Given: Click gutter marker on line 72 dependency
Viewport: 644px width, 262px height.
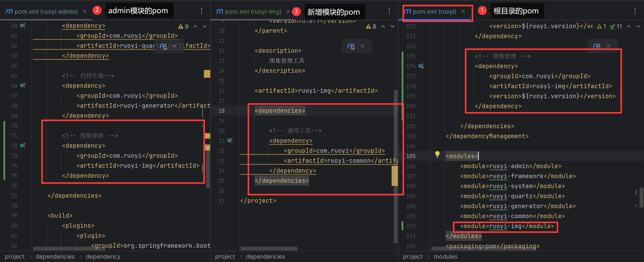Looking at the screenshot, I should (23, 145).
